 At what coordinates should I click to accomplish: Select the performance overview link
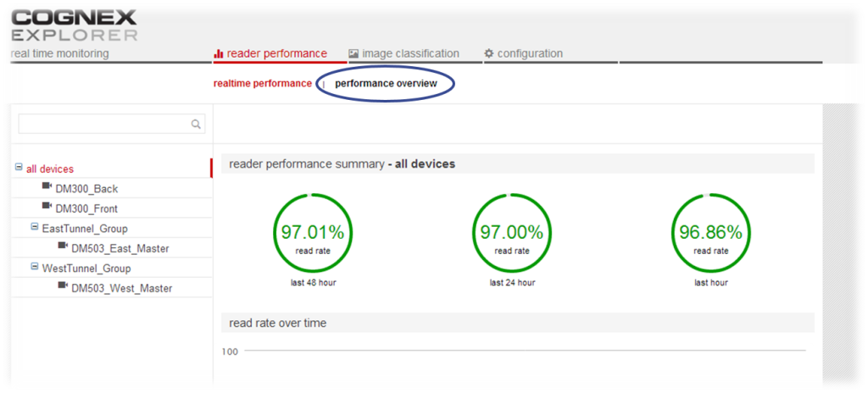(386, 83)
